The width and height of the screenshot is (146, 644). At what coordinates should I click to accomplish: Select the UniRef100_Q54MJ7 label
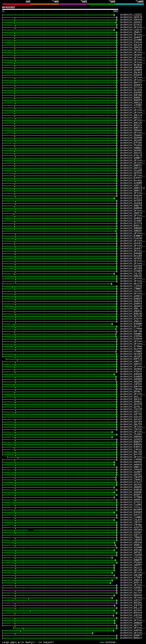[131, 32]
